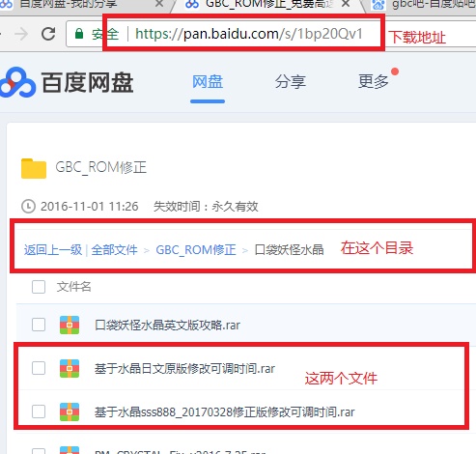Image resolution: width=476 pixels, height=454 pixels.
Task: Open the 网盘 tab
Action: 208,82
